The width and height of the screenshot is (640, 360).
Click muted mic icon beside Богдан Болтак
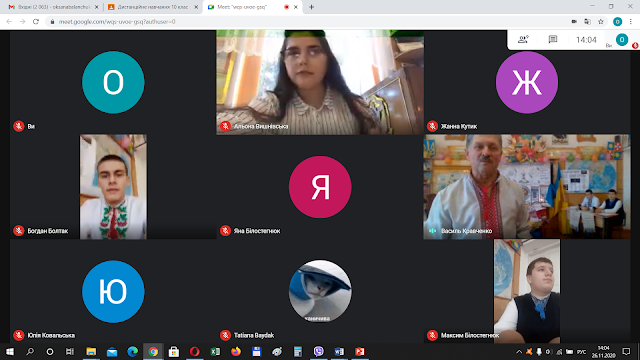18,231
